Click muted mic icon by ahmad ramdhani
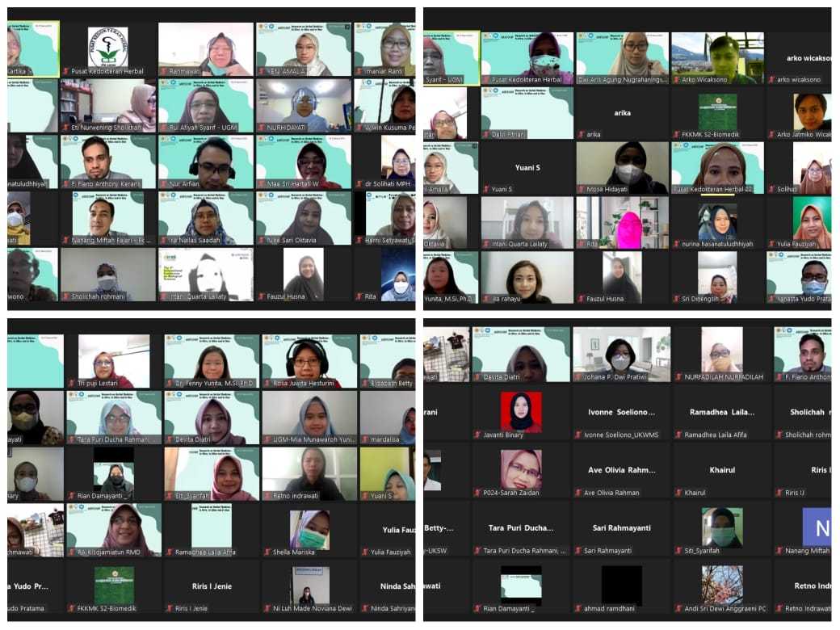 (579, 608)
